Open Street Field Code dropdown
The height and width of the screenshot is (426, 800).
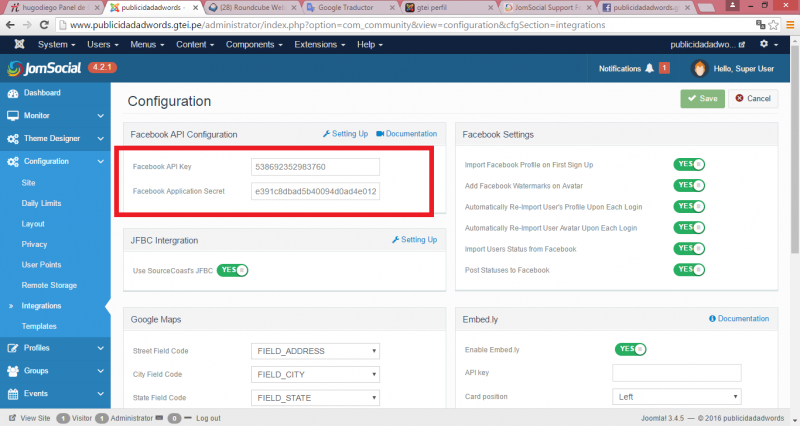pyautogui.click(x=315, y=351)
